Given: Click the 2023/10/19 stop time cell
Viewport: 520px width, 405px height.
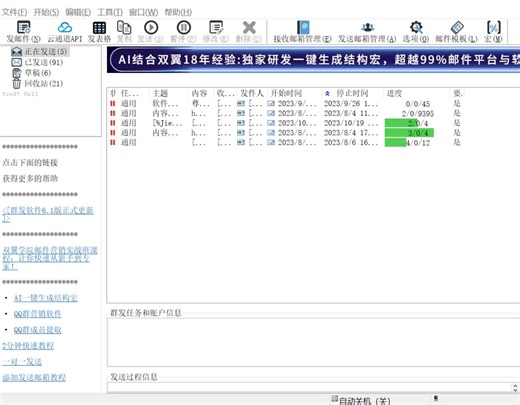Looking at the screenshot, I should coord(351,123).
